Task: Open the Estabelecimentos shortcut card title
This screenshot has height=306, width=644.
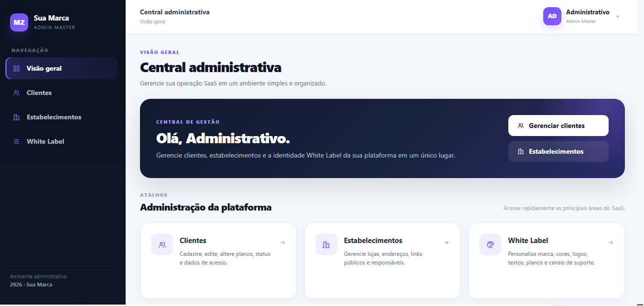Action: 373,241
